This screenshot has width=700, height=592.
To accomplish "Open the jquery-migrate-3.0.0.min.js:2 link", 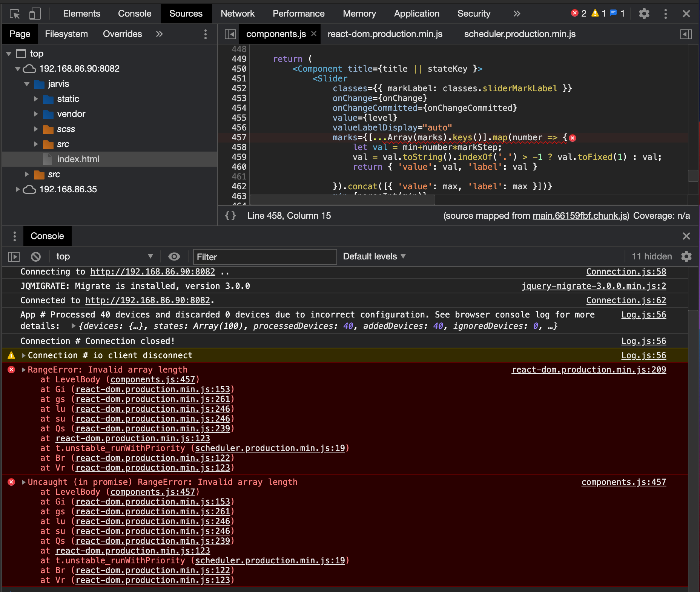I will point(594,286).
